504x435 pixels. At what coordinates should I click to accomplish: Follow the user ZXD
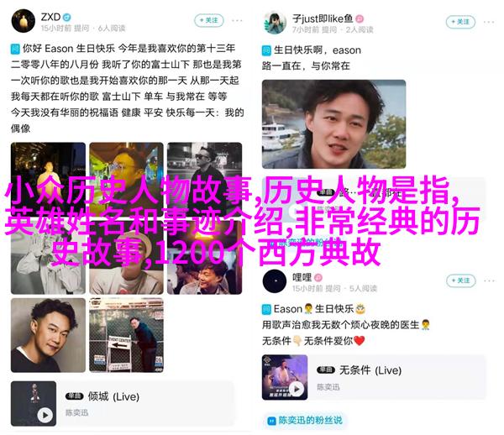(209, 20)
